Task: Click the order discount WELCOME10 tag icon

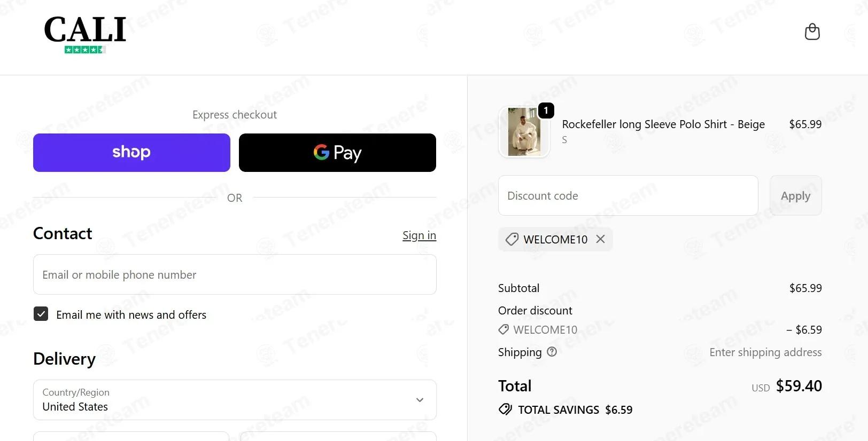Action: click(503, 329)
